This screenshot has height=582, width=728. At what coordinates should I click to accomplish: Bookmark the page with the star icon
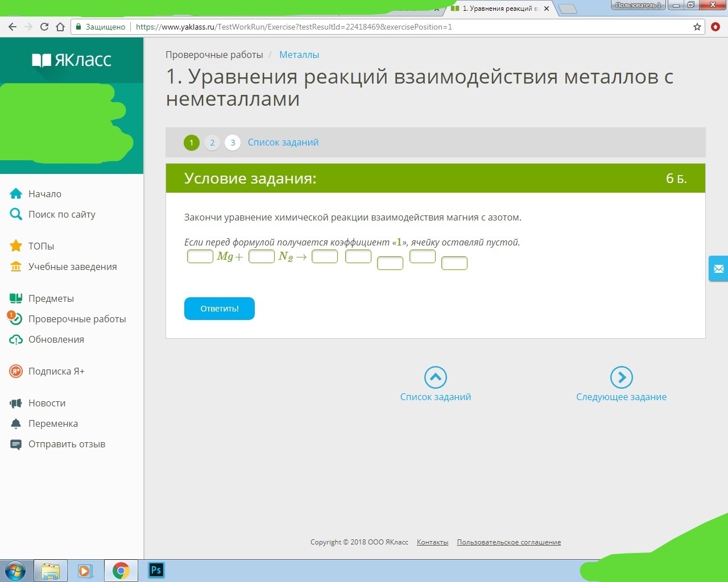697,27
